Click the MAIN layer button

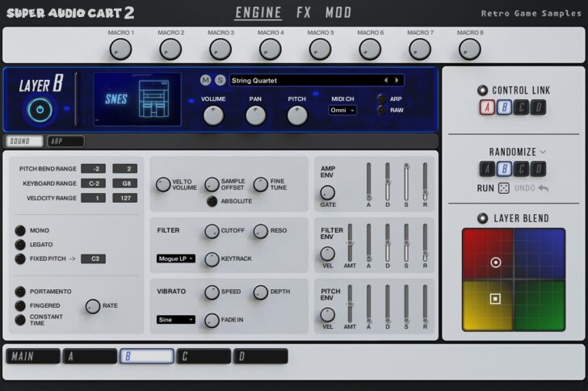pyautogui.click(x=33, y=356)
